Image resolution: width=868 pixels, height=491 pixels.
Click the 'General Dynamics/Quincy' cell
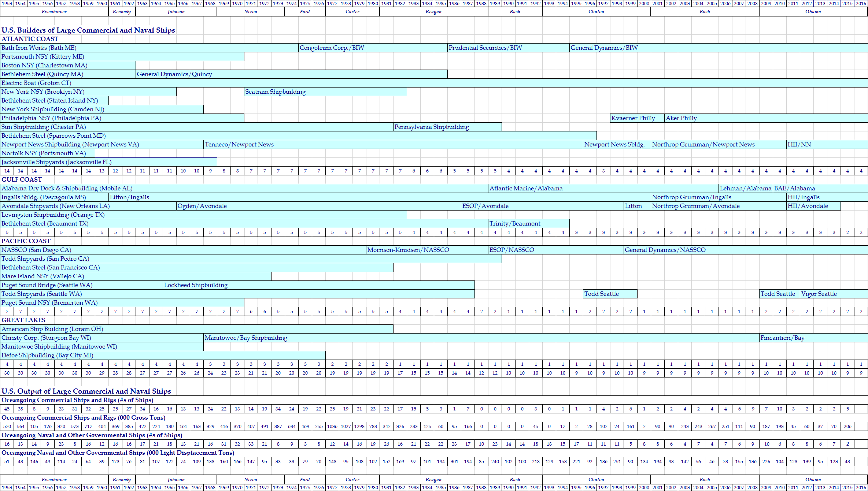coord(292,74)
